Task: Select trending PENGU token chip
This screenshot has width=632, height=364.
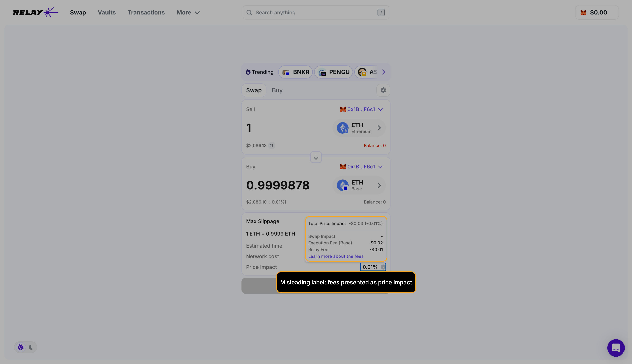Action: coord(334,72)
